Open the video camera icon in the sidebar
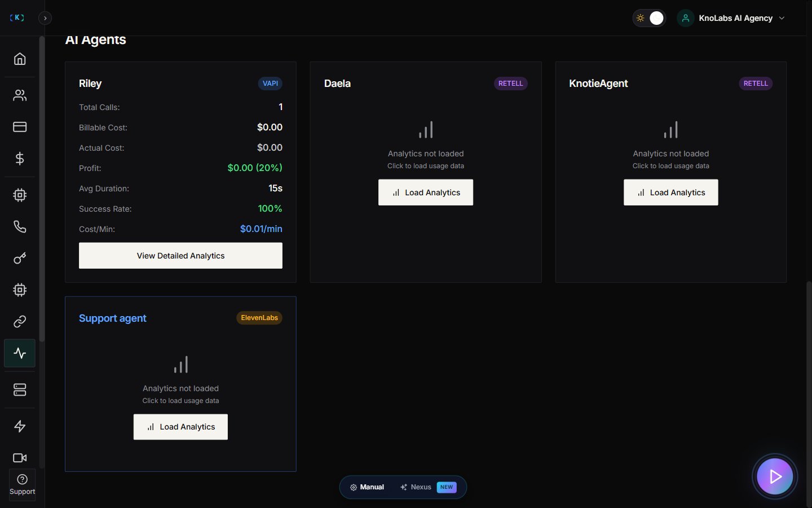Screen dimensions: 812x508 [x=20, y=458]
